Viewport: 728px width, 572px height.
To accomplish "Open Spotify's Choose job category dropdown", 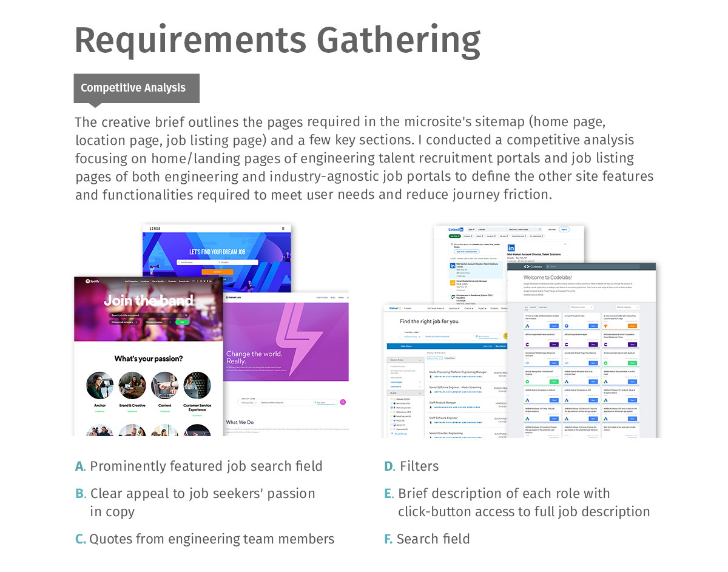I will tap(124, 322).
